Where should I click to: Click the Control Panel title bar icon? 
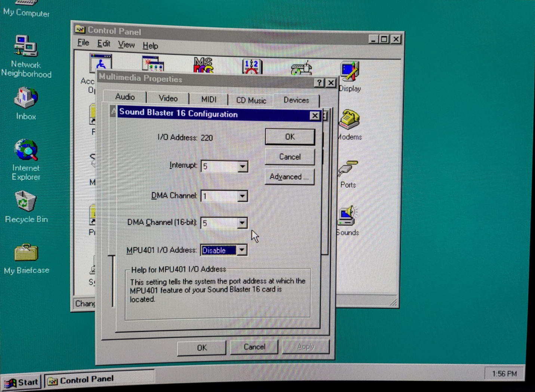[80, 29]
